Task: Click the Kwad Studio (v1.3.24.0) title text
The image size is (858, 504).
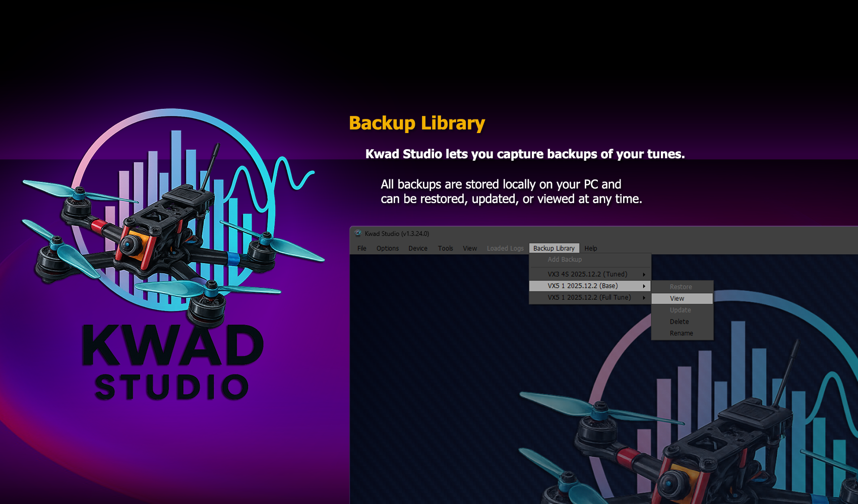Action: (397, 234)
